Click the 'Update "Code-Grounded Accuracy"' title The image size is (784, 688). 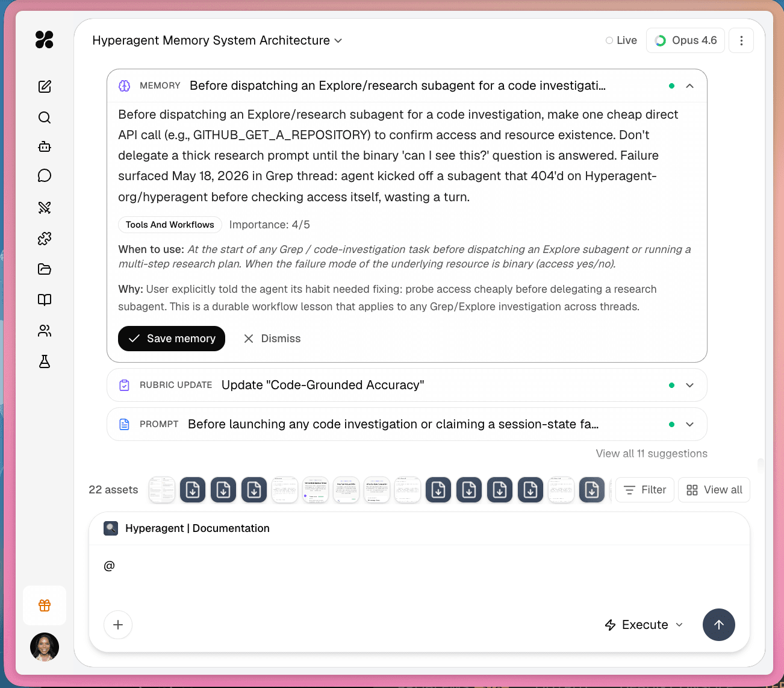point(323,385)
